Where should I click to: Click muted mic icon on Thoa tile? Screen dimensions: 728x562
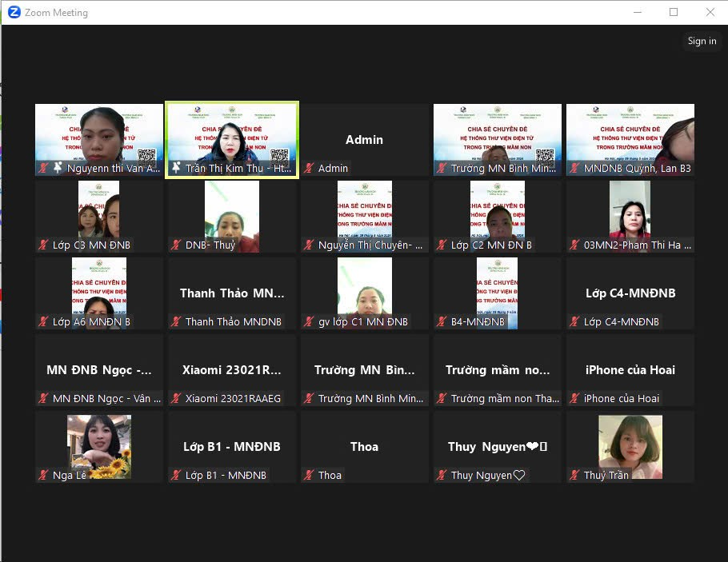tap(310, 476)
